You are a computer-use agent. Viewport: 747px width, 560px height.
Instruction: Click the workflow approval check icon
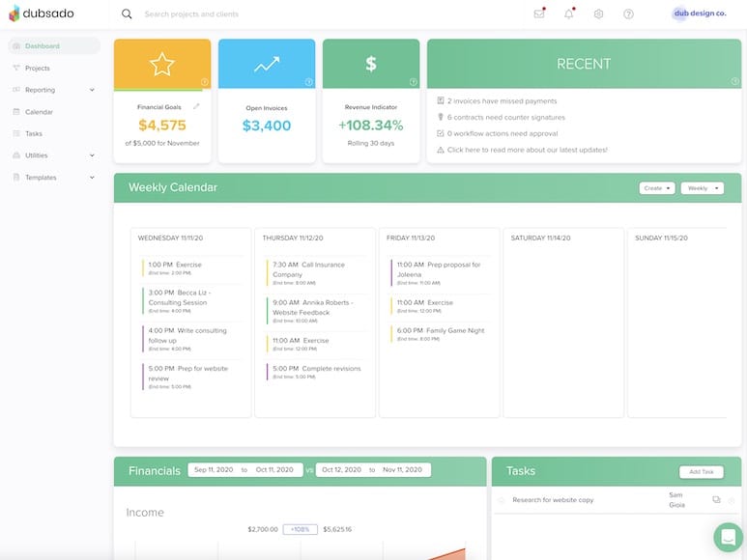click(x=441, y=133)
